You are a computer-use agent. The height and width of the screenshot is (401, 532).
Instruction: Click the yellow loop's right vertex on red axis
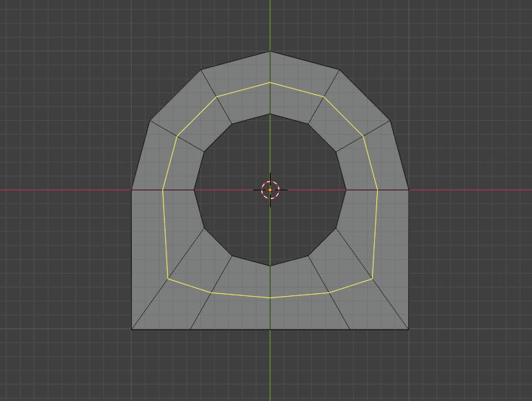click(x=378, y=190)
